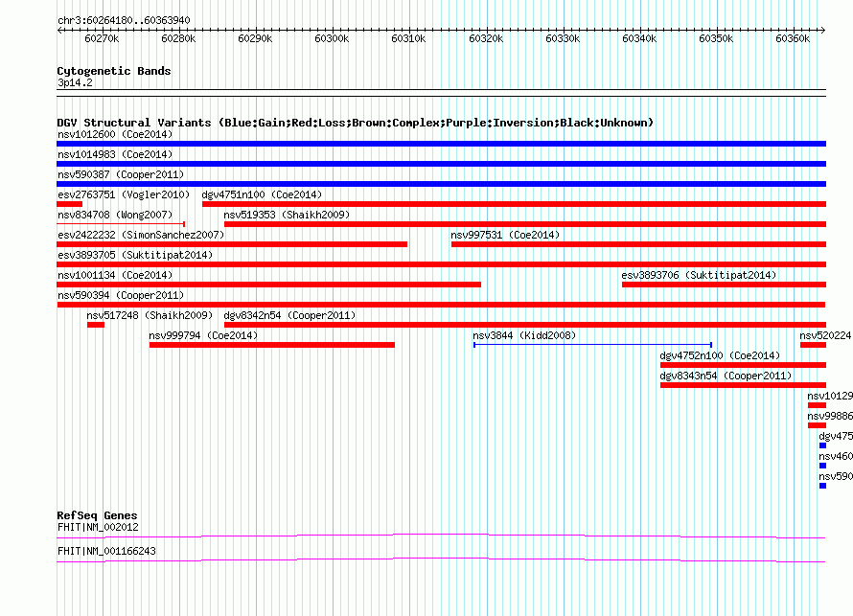Click the red bar under dgv8343n54
Image resolution: width=853 pixels, height=616 pixels.
743,385
